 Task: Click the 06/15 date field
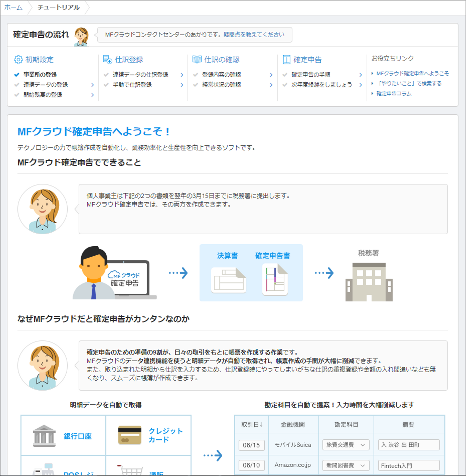[x=251, y=445]
